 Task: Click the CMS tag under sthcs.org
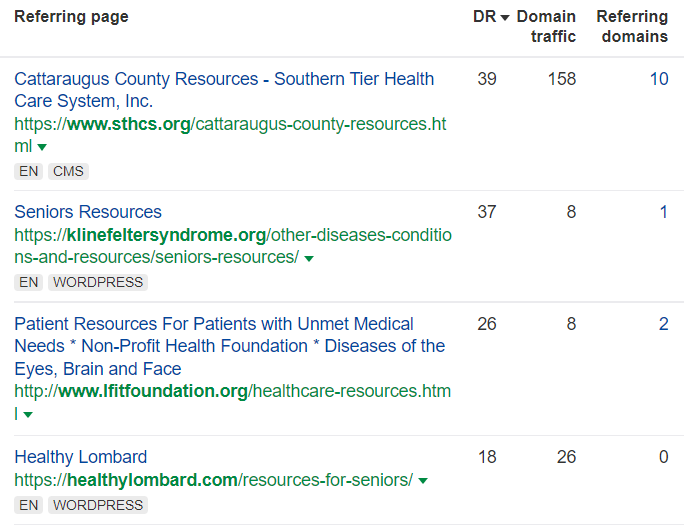click(68, 171)
